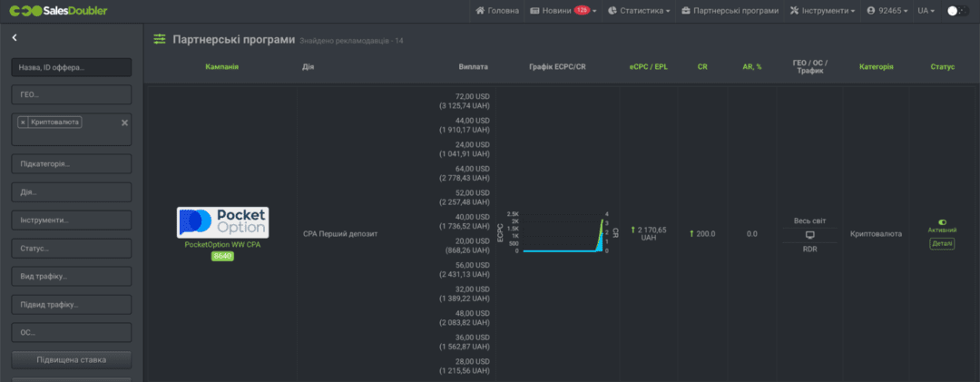The image size is (980, 382).
Task: Sort by the Статус column header
Action: 943,67
